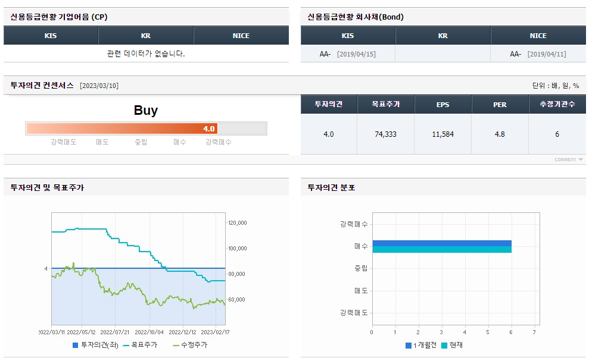The height and width of the screenshot is (364, 589).
Task: Toggle the 목표주가 legend entry
Action: click(x=140, y=345)
